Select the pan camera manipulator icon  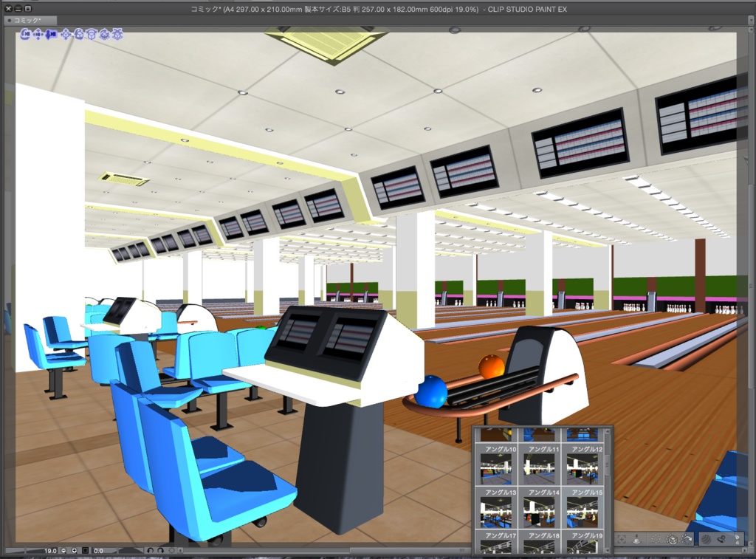click(x=38, y=34)
